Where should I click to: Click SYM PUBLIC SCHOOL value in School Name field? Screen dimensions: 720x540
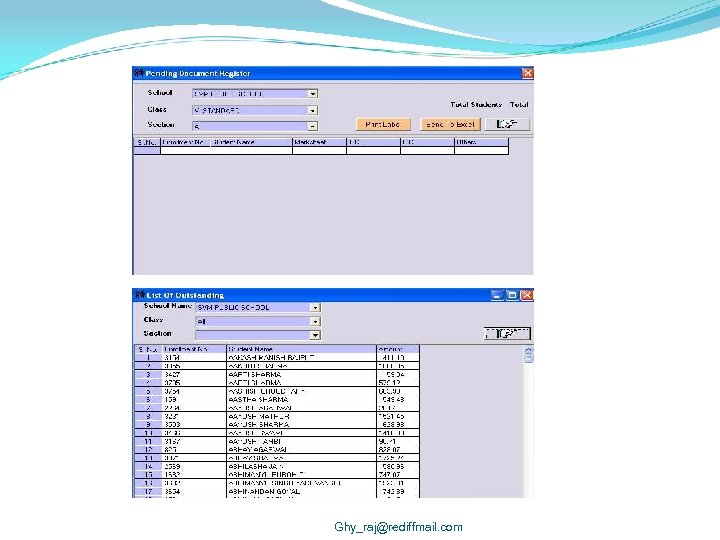click(x=234, y=308)
